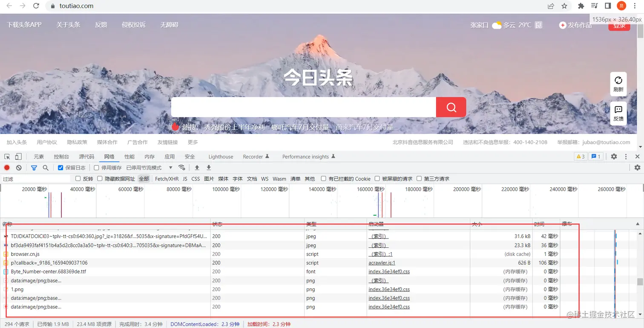Filter requests by JS type

(x=185, y=179)
